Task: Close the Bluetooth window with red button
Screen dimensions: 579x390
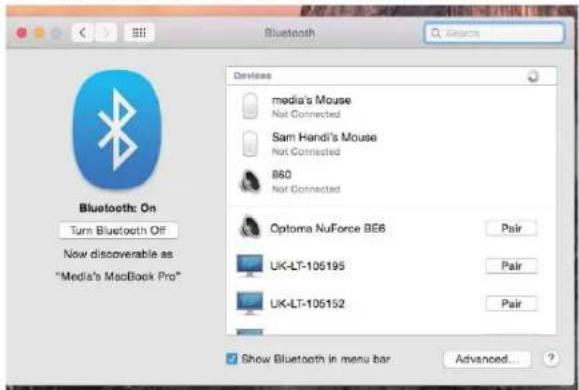Action: pyautogui.click(x=22, y=33)
